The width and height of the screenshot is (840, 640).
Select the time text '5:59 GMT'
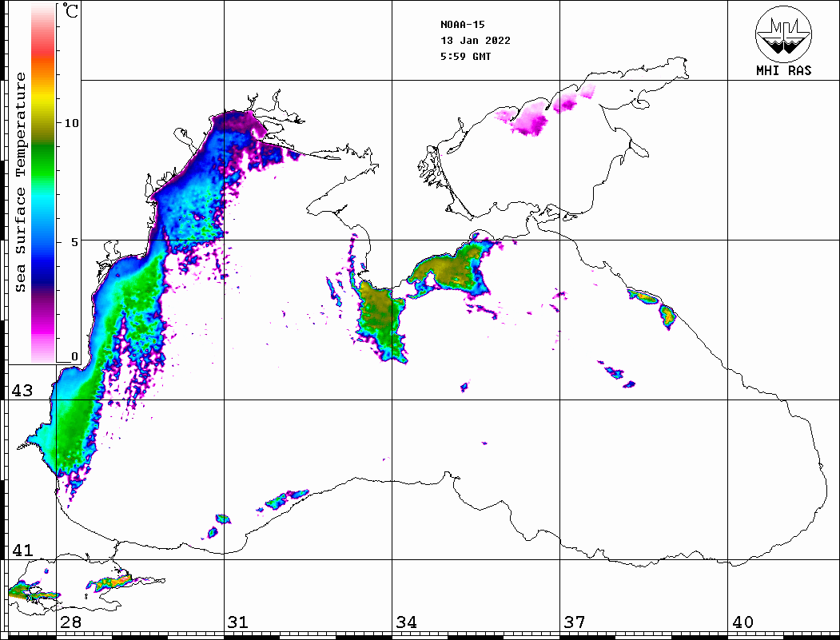[465, 56]
